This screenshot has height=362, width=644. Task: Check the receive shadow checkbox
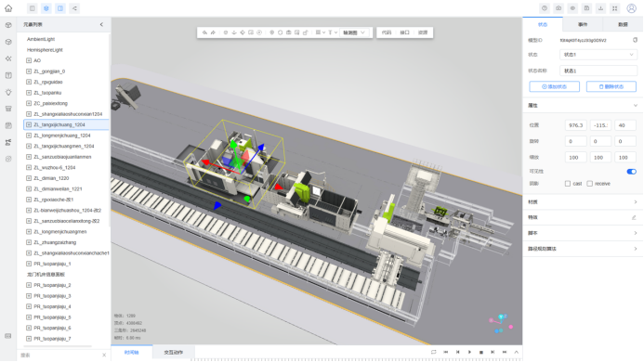click(590, 184)
